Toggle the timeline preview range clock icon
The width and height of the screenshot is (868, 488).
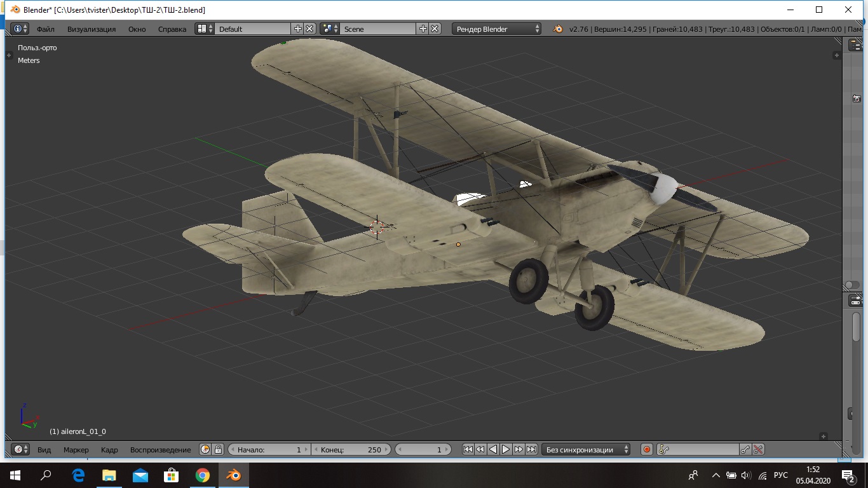tap(205, 450)
